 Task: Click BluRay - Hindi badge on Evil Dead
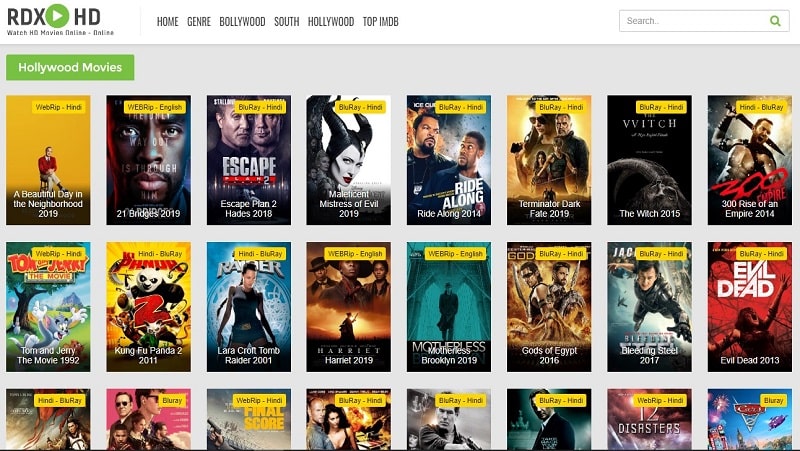pos(761,254)
